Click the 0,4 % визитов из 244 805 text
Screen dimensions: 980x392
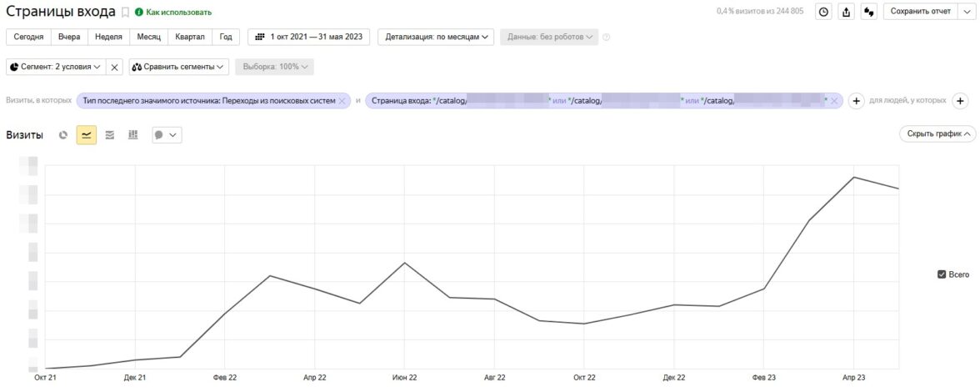pos(760,11)
